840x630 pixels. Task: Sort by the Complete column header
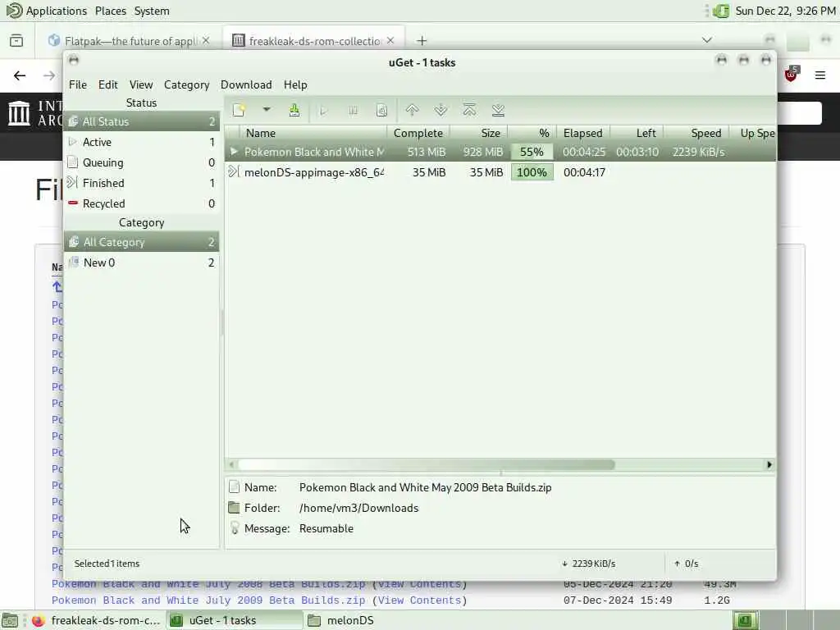418,133
